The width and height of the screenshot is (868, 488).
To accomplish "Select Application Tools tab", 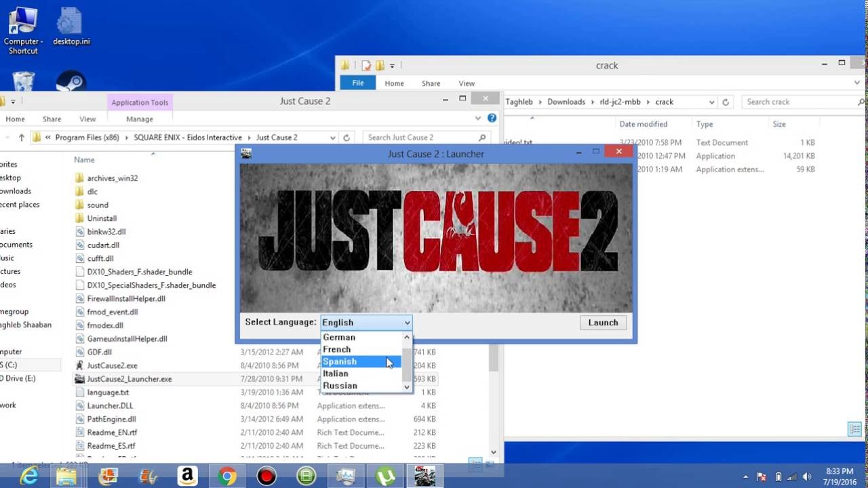I will click(140, 102).
